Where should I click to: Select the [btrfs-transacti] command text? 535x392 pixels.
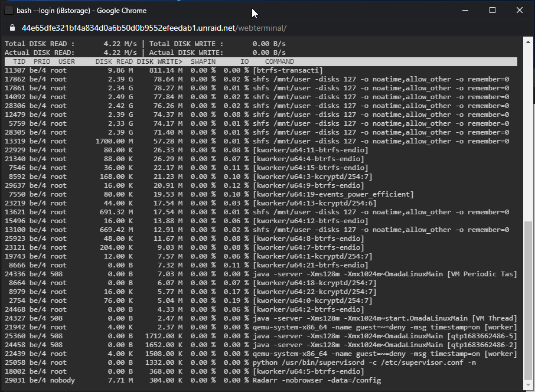[288, 71]
